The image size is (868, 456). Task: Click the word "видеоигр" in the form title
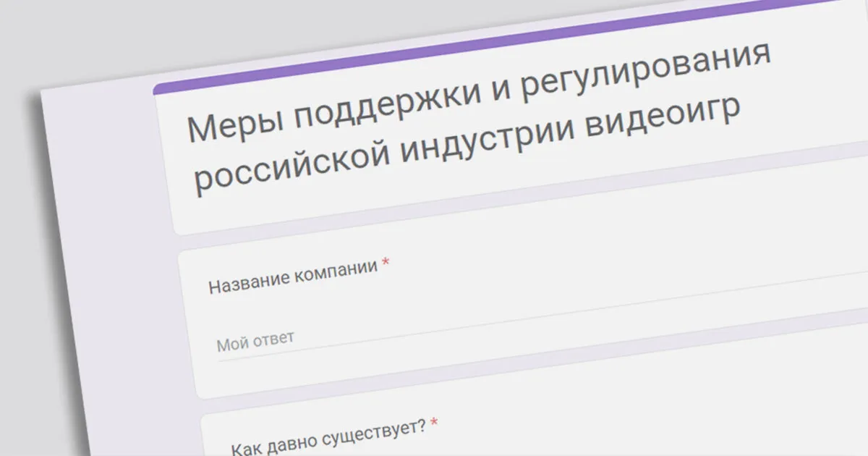tap(663, 119)
